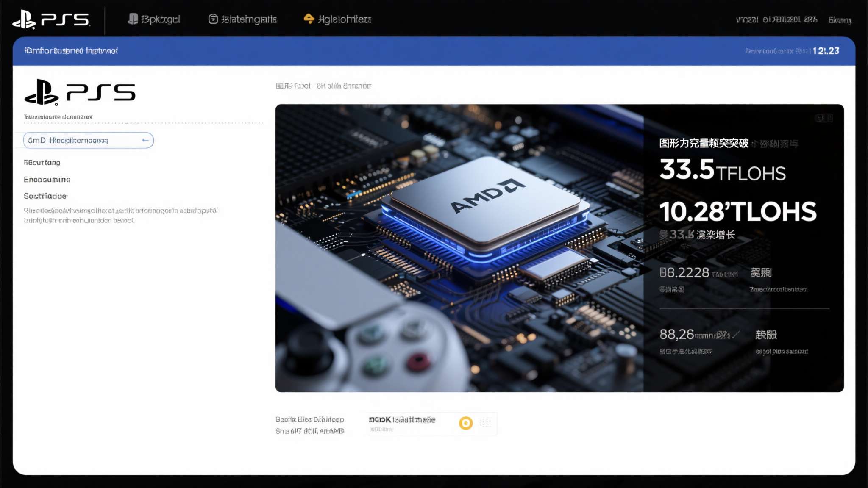The image size is (868, 488).
Task: Click the large PS5 logo in the left panel
Action: pyautogui.click(x=80, y=92)
